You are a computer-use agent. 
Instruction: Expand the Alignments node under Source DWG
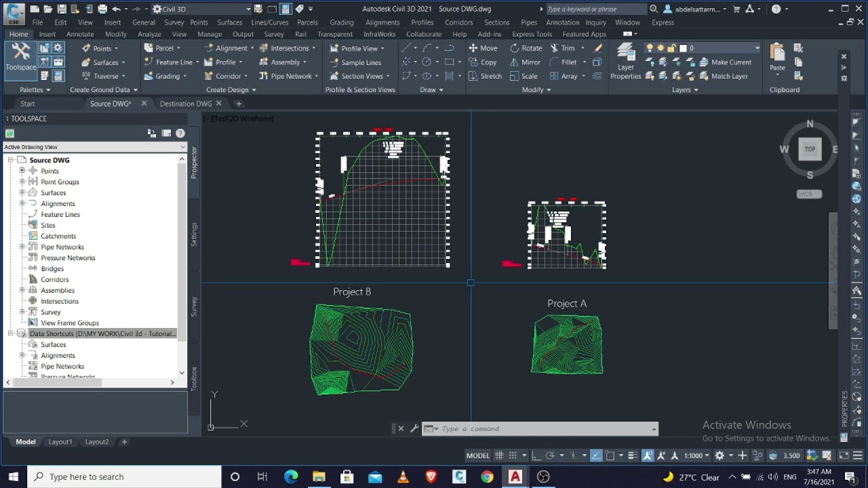click(x=22, y=203)
